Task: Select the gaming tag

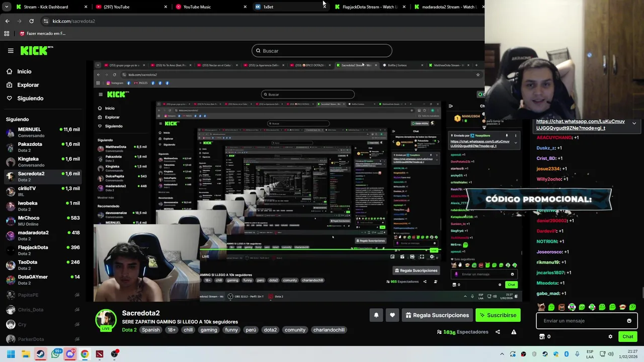Action: 209,330
